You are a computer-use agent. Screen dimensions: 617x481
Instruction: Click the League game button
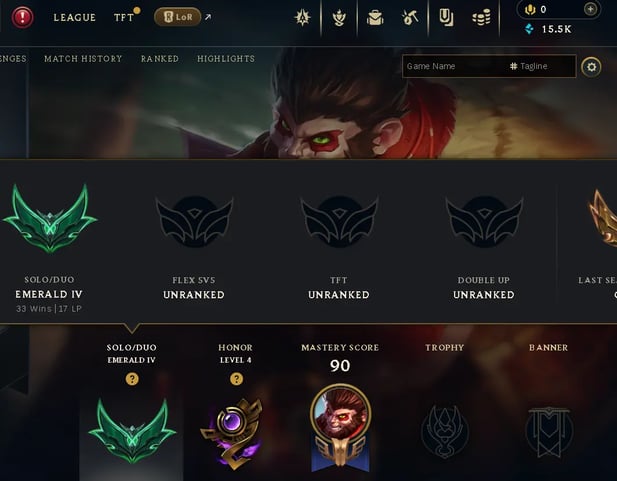point(75,18)
